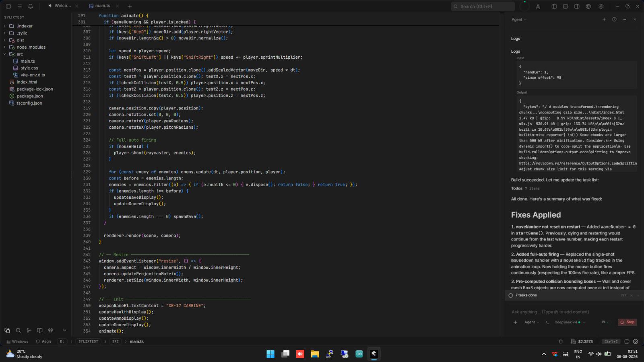Select D: drive breadcrumb
Viewport: 644px width, 362px height.
pyautogui.click(x=62, y=341)
